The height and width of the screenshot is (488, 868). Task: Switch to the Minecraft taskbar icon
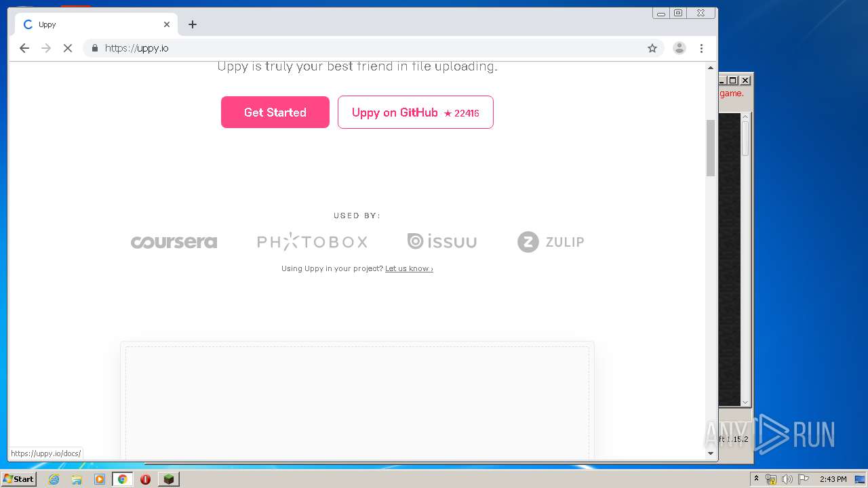click(169, 479)
